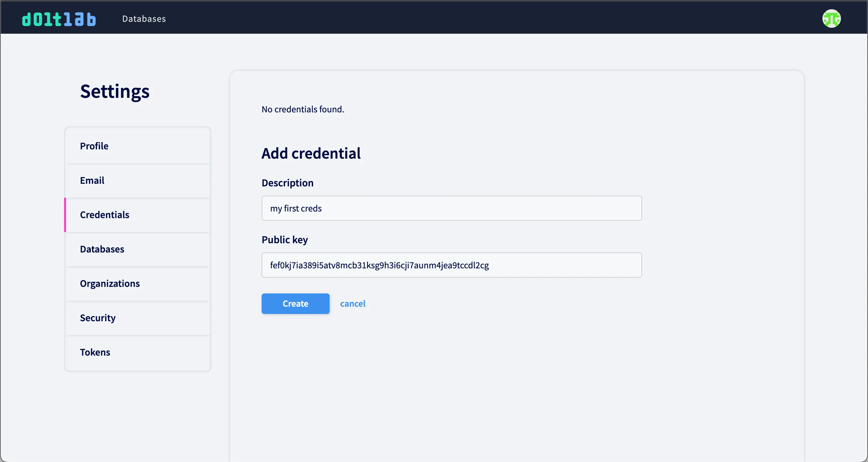Click the Create button

point(295,303)
